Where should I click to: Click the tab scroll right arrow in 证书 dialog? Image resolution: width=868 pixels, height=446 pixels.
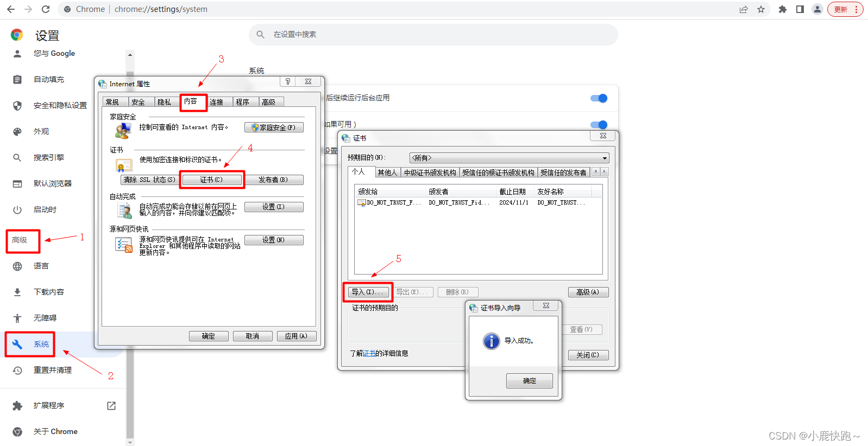(x=605, y=171)
